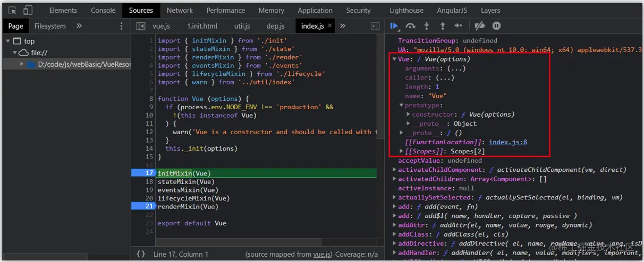Collapse the top frame tree node

coord(8,41)
